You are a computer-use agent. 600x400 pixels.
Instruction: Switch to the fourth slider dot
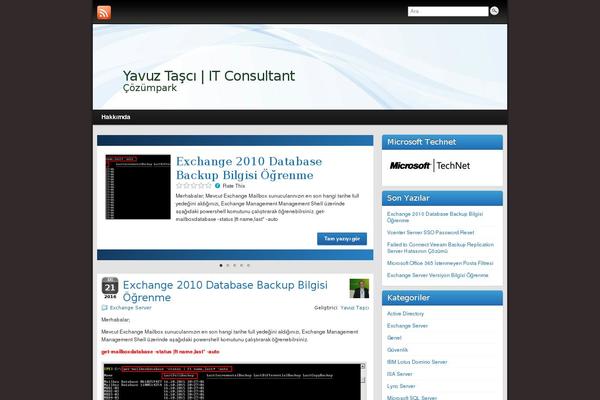coord(241,265)
